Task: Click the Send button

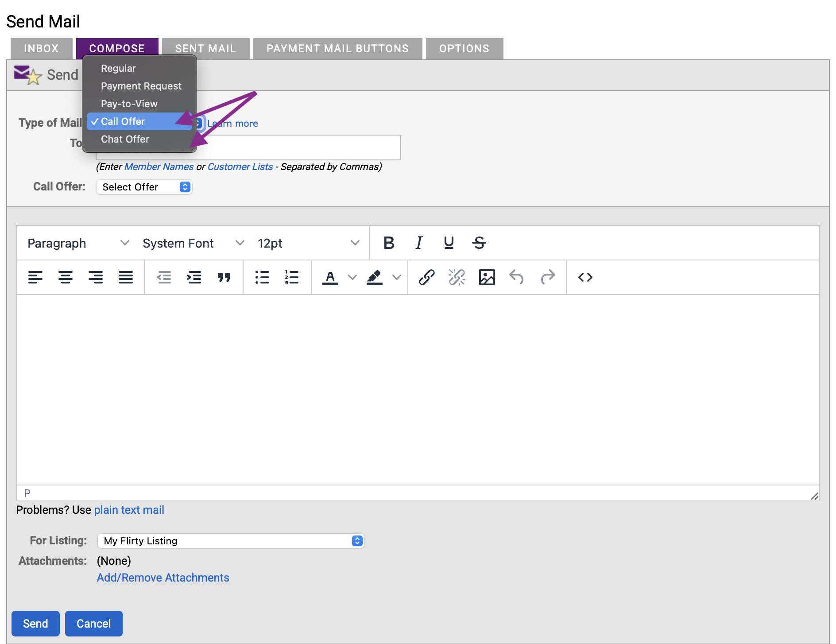Action: 35,624
